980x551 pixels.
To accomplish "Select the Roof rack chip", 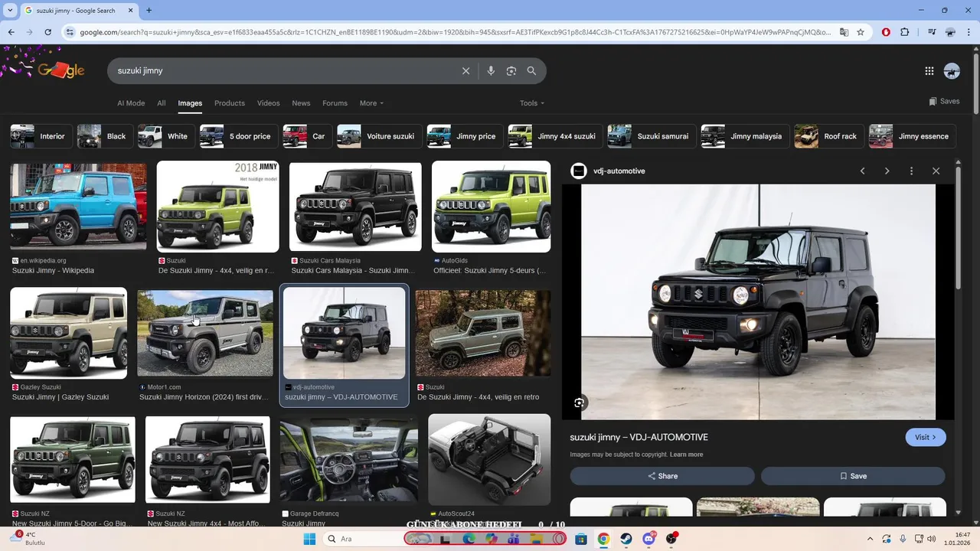I will click(829, 136).
